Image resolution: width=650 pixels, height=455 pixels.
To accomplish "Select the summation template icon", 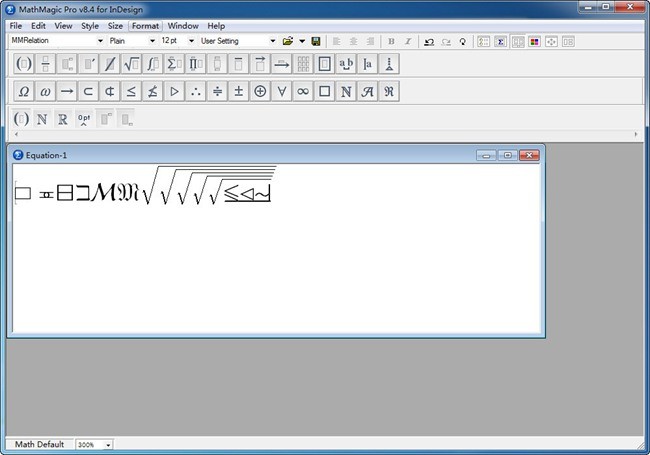I will tap(173, 64).
